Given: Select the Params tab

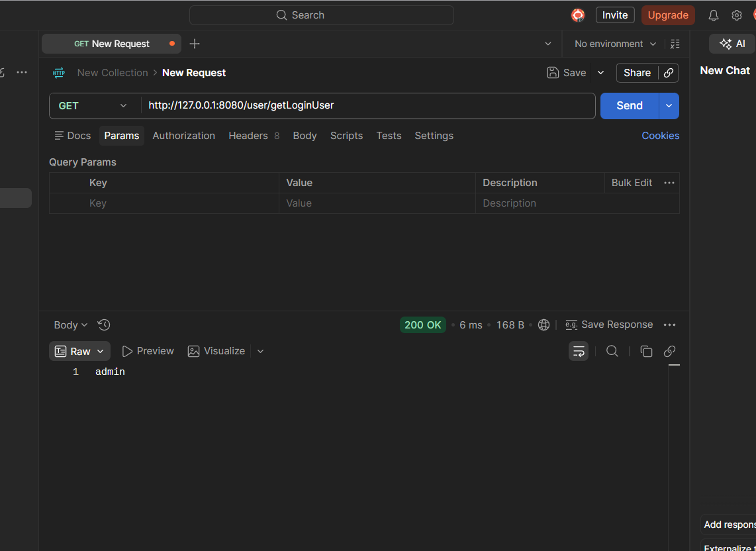Looking at the screenshot, I should tap(122, 136).
